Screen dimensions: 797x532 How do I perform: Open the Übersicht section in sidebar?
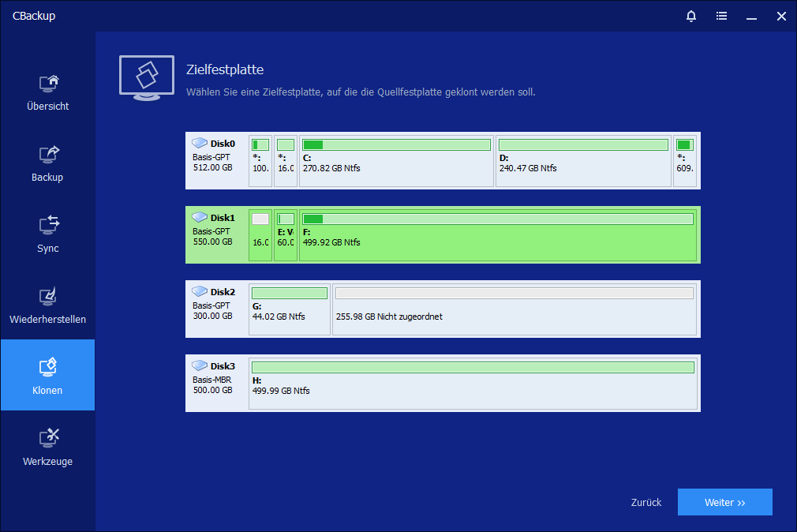click(x=47, y=92)
